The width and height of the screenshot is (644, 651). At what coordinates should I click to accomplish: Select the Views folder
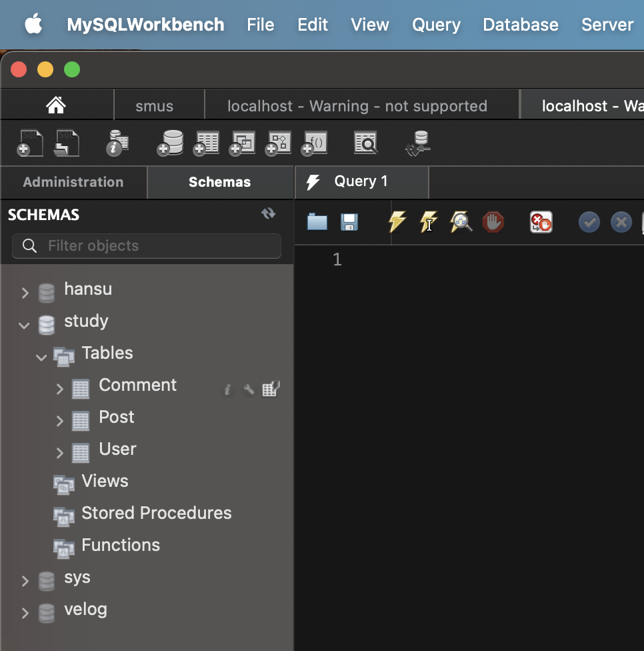coord(105,481)
